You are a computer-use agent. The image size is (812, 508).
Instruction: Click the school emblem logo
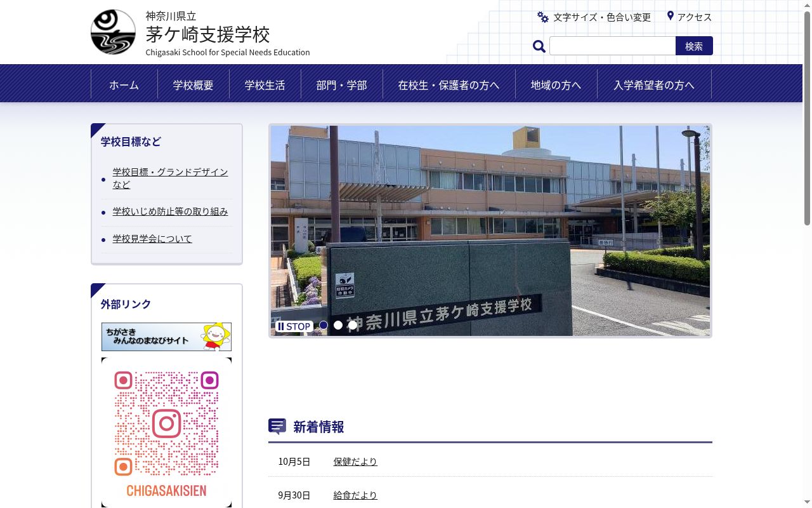click(x=113, y=32)
